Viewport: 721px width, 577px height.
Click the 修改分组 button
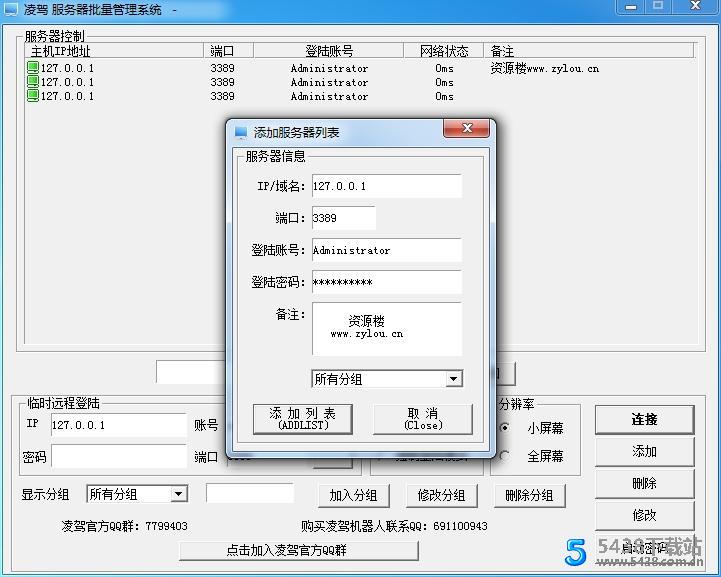point(441,495)
